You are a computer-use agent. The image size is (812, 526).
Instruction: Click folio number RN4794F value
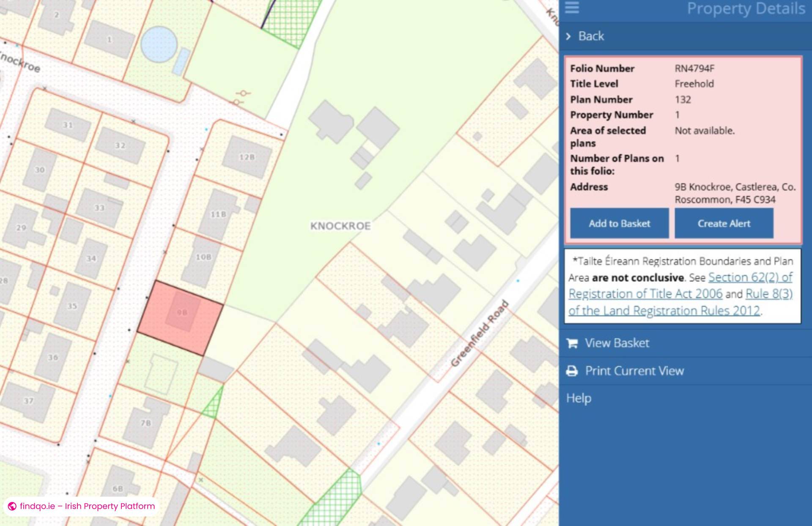pyautogui.click(x=694, y=68)
